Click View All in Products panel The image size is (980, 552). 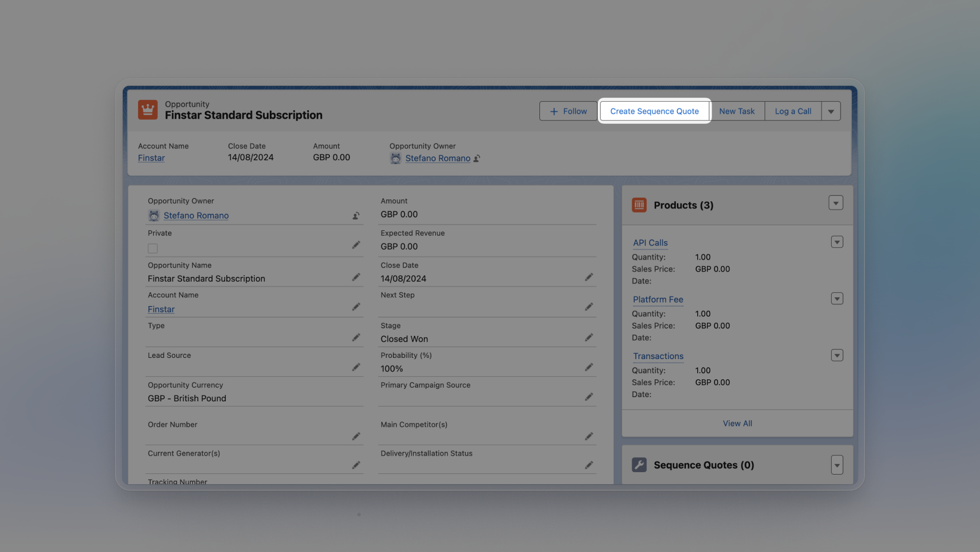click(x=738, y=423)
